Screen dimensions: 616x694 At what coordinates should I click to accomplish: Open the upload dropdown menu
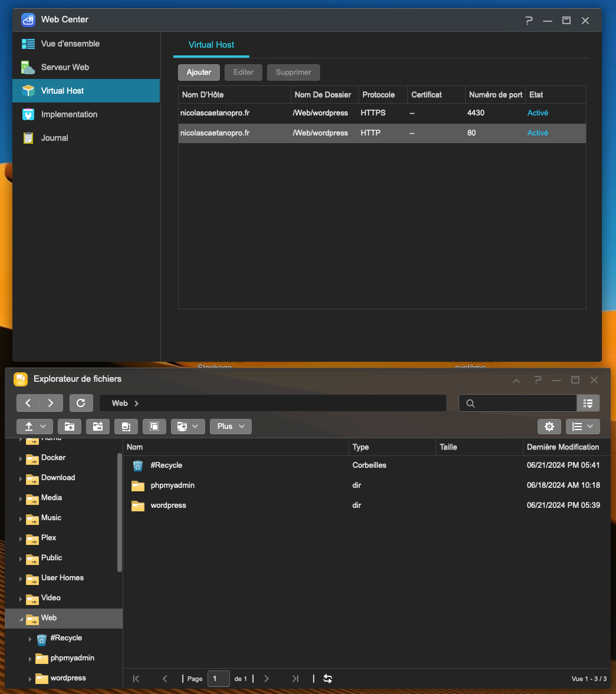pyautogui.click(x=35, y=427)
